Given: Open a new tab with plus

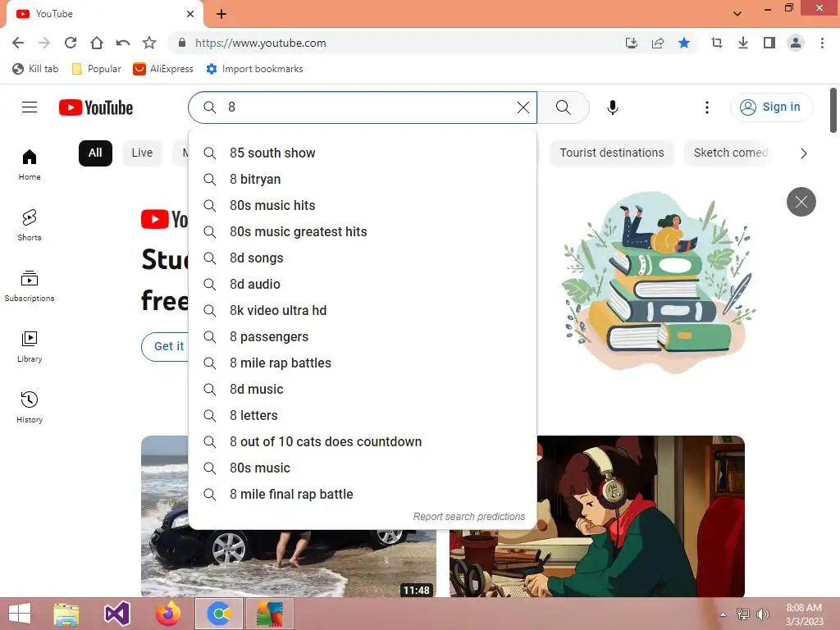Looking at the screenshot, I should click(221, 14).
